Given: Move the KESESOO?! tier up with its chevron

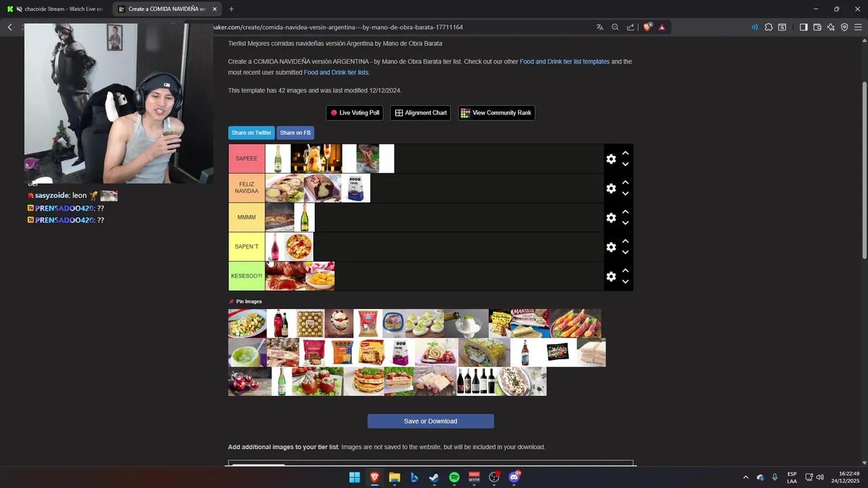Looking at the screenshot, I should 625,270.
